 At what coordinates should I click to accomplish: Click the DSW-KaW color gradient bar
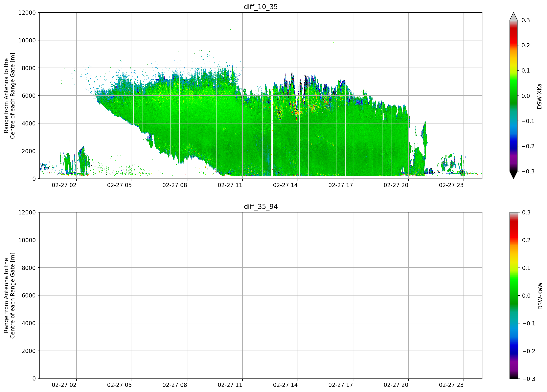pos(513,295)
